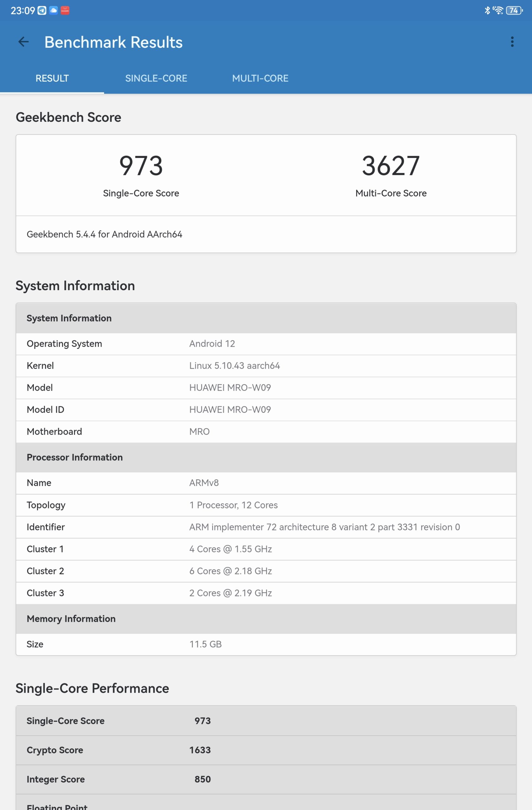
Task: Tap the Single-Core Score label in performance table
Action: pos(66,720)
